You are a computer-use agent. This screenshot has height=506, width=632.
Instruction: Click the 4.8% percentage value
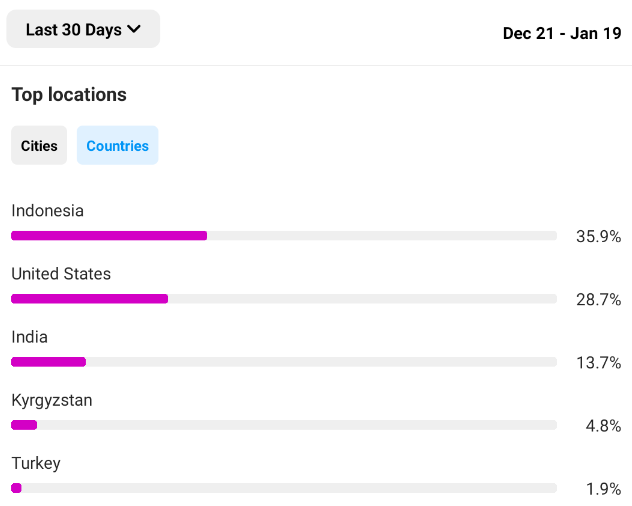603,426
